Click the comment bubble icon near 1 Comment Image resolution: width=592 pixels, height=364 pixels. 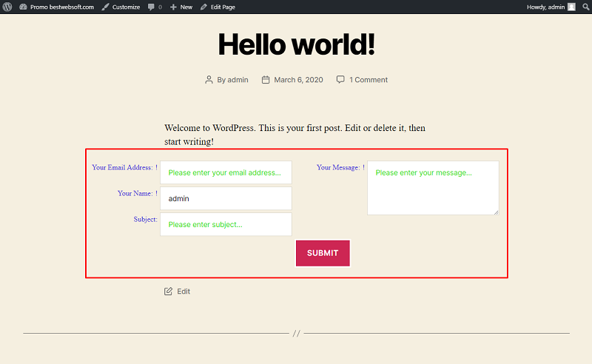(340, 79)
